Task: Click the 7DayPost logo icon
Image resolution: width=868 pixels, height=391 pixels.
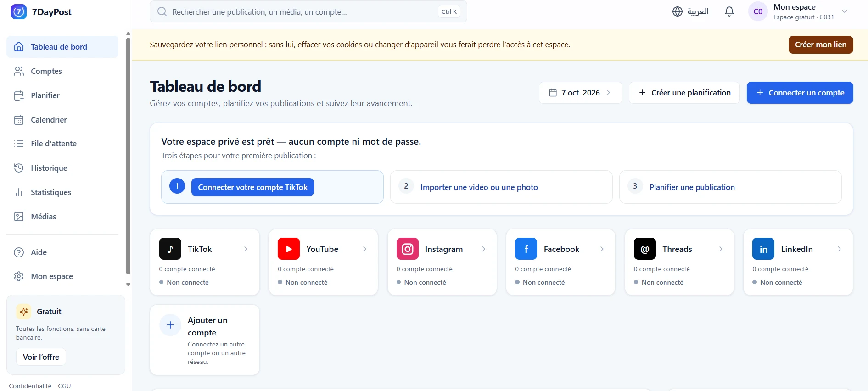Action: 19,12
